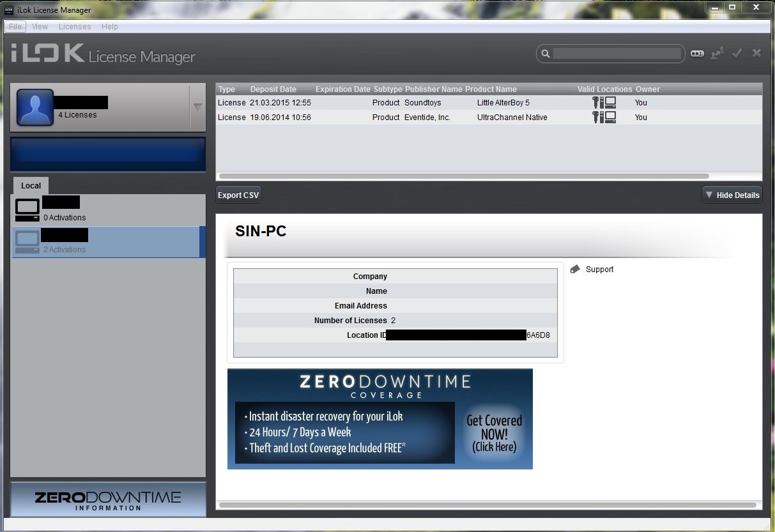
Task: Click the Number of Licenses row
Action: [395, 321]
